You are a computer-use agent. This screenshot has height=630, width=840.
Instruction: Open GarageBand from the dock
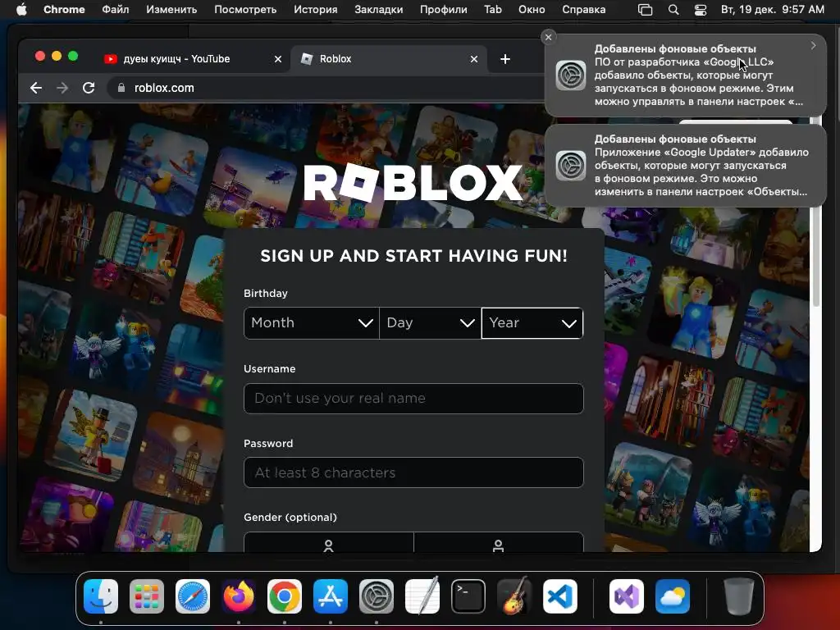(514, 596)
